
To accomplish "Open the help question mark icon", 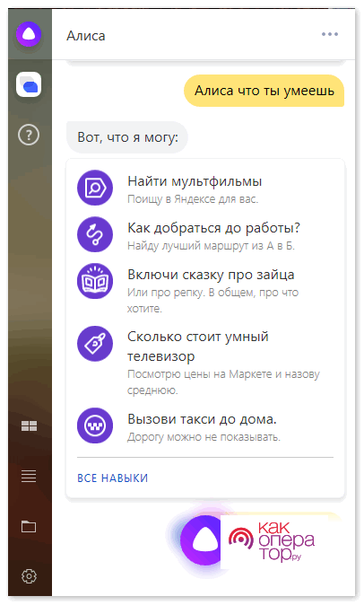I will pos(29,135).
